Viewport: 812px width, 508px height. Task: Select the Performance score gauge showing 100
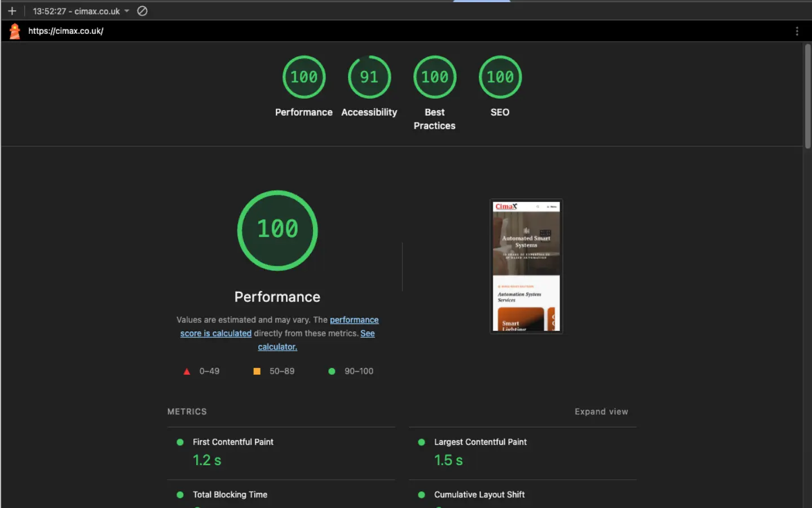click(x=304, y=77)
